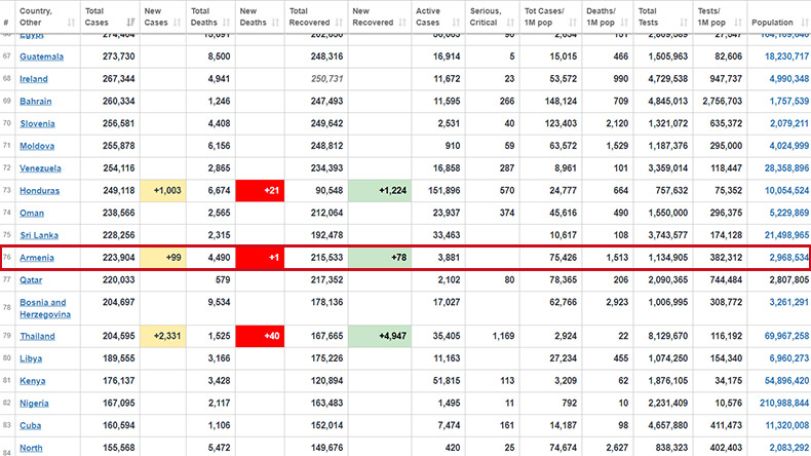Click Armenia new cases cell +99
This screenshot has height=456, width=811.
click(x=163, y=257)
